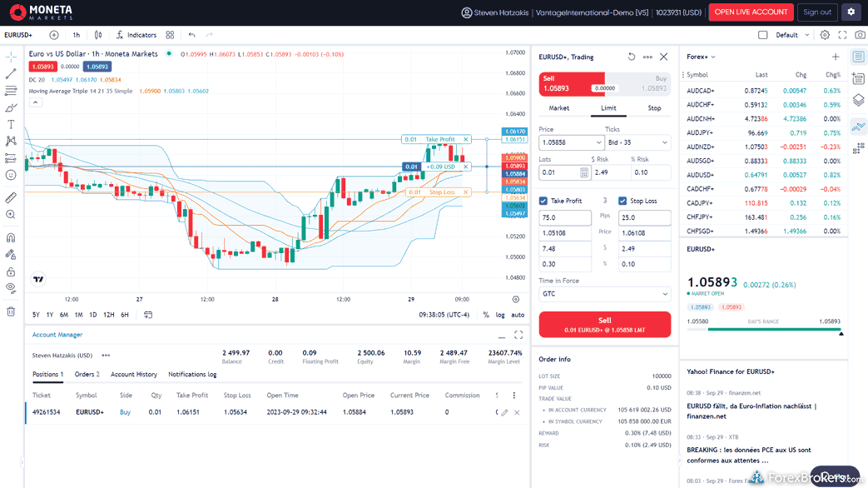868x488 pixels.
Task: Toggle the Stop Loss checkbox
Action: coord(622,201)
